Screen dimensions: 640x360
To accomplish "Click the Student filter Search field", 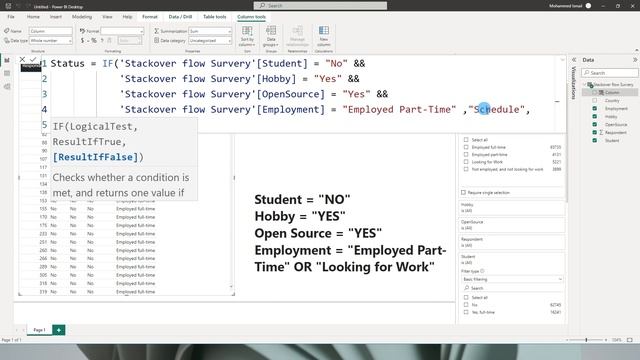I will [512, 288].
